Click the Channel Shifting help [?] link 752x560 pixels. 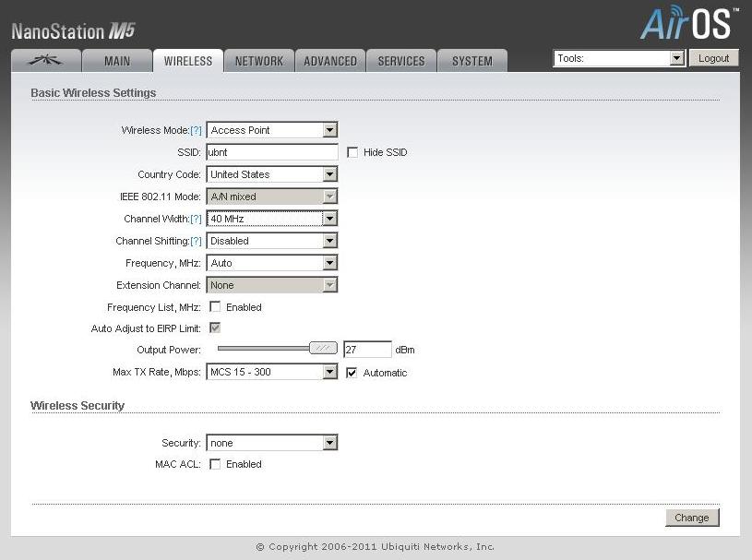point(196,242)
